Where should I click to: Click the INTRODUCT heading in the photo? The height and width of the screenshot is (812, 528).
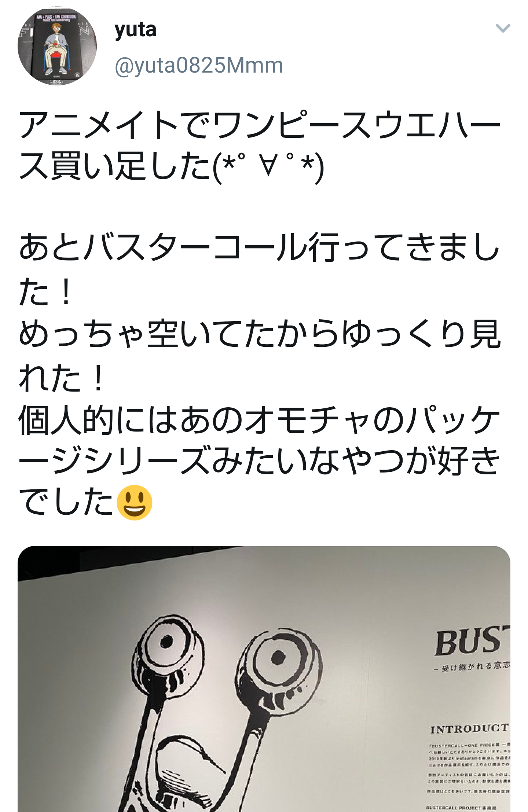pyautogui.click(x=470, y=729)
